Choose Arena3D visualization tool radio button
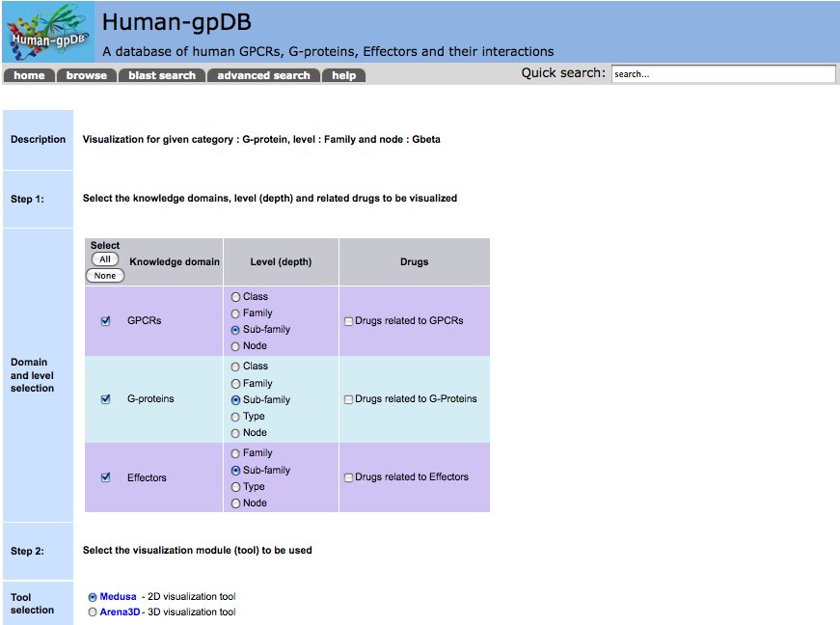Viewport: 840px width, 625px height. click(93, 612)
